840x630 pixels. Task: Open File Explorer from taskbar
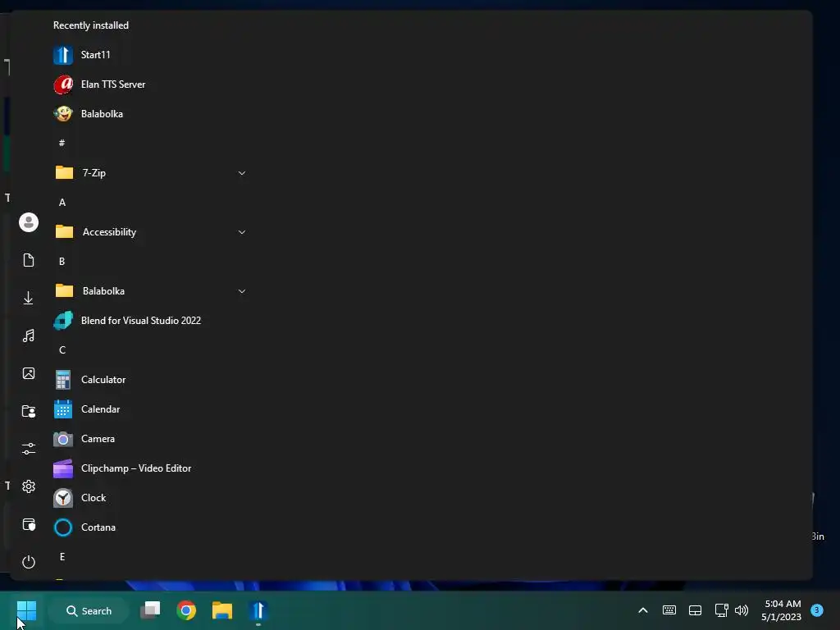(x=222, y=610)
